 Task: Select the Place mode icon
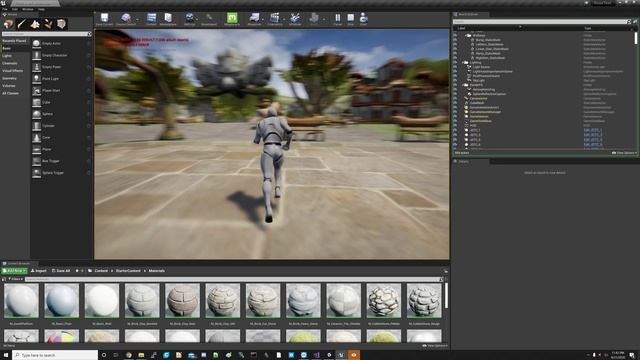[x=9, y=24]
